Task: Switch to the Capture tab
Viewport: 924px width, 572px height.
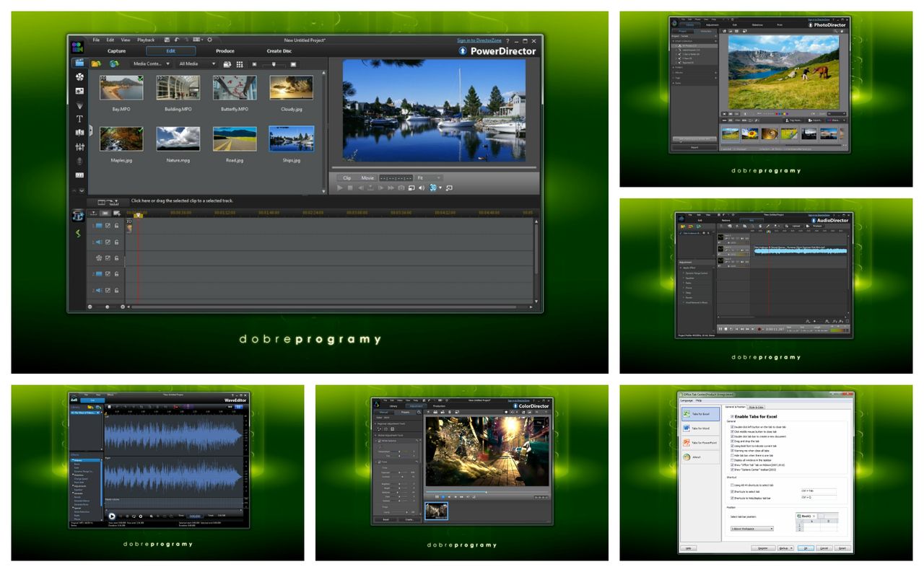Action: 116,50
